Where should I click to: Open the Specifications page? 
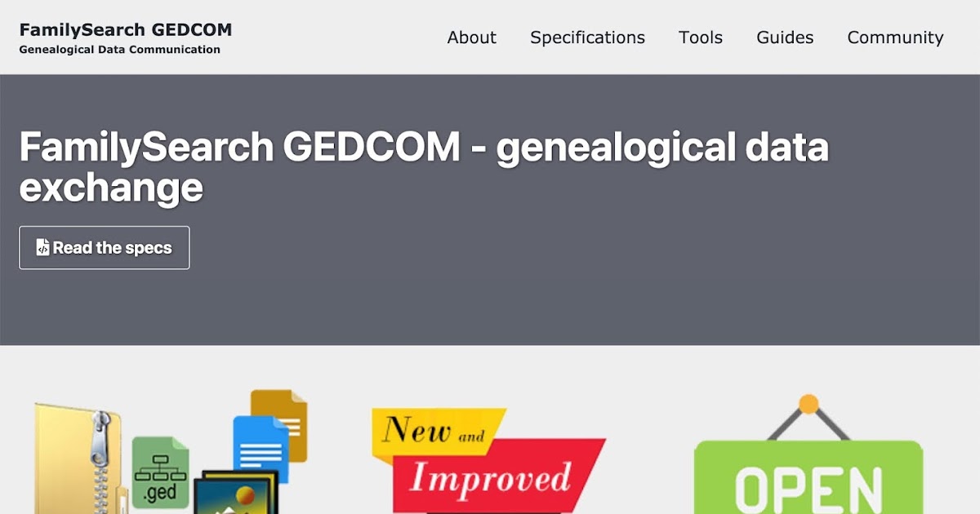tap(587, 38)
